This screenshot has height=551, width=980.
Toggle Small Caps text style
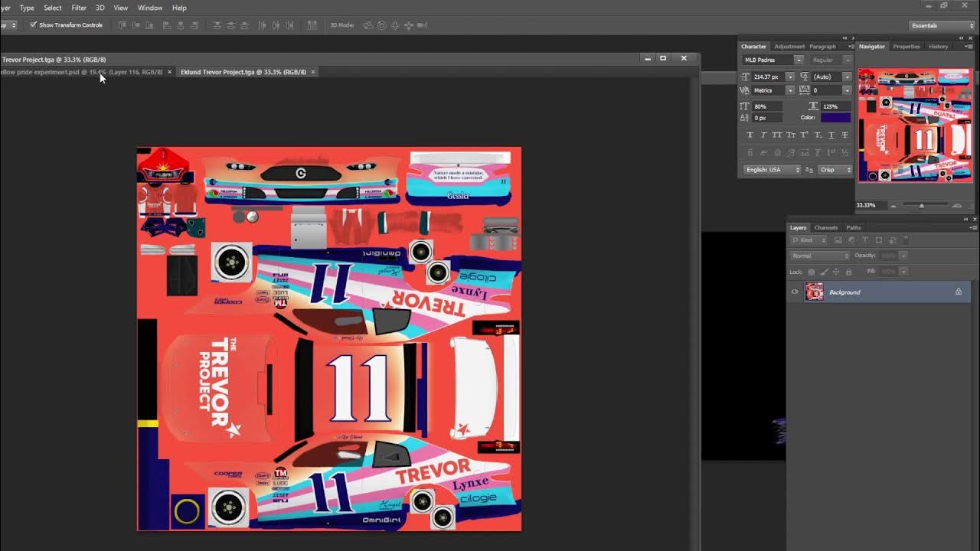click(791, 135)
